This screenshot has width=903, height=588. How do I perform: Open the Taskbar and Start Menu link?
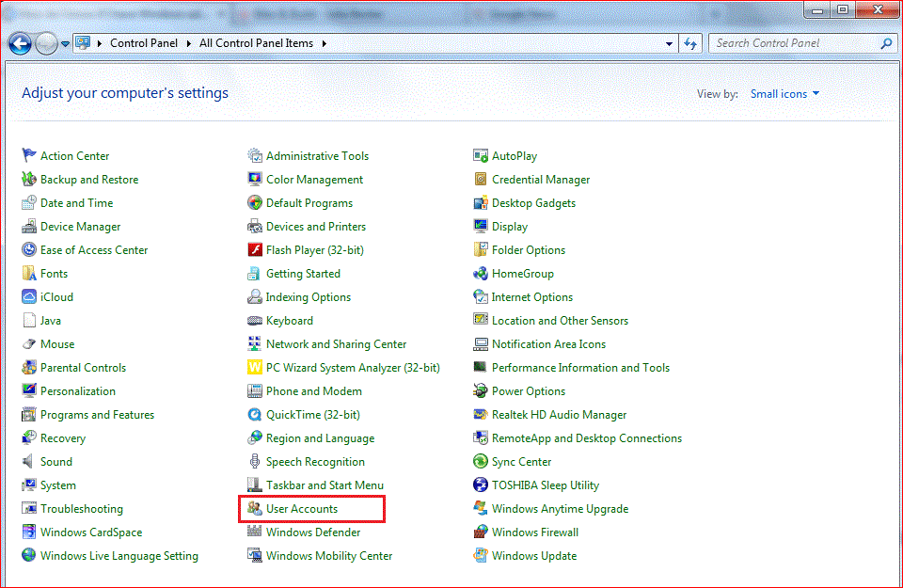click(x=325, y=485)
